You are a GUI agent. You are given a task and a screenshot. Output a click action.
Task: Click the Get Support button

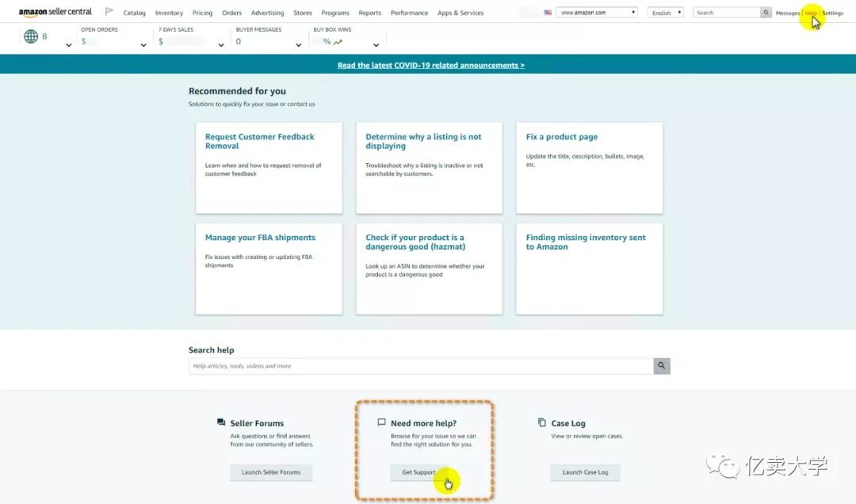[x=418, y=472]
